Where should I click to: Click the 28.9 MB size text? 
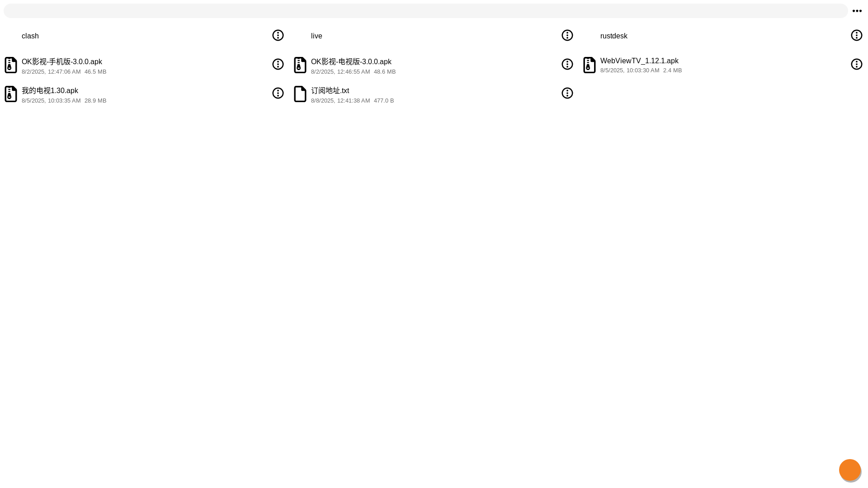95,101
